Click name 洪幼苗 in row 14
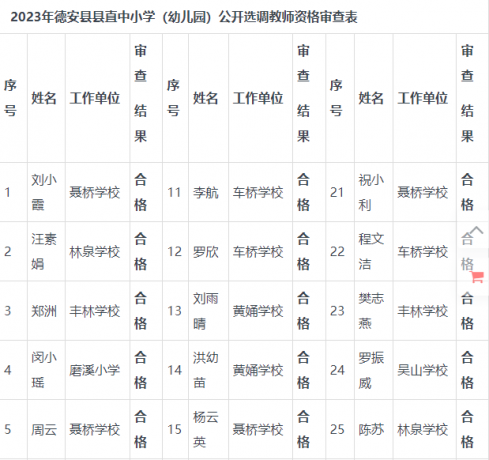This screenshot has width=489, height=460. pos(205,370)
